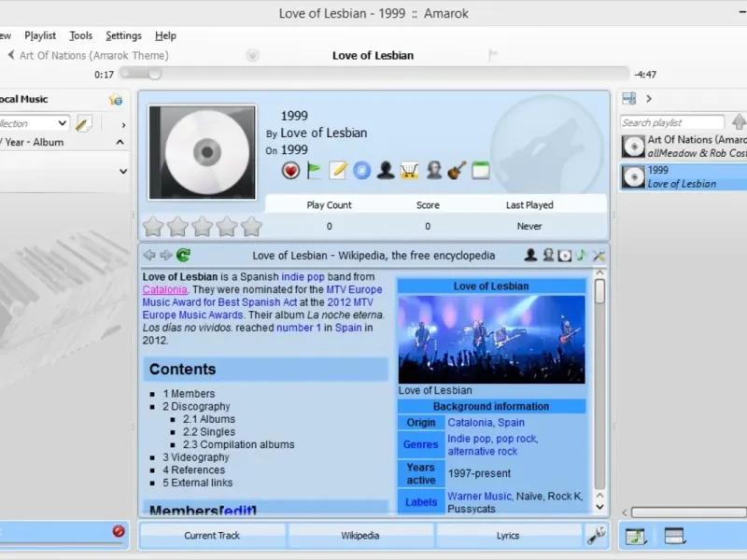Click the red heart love-track icon
Viewport: 747px width, 560px height.
click(290, 171)
